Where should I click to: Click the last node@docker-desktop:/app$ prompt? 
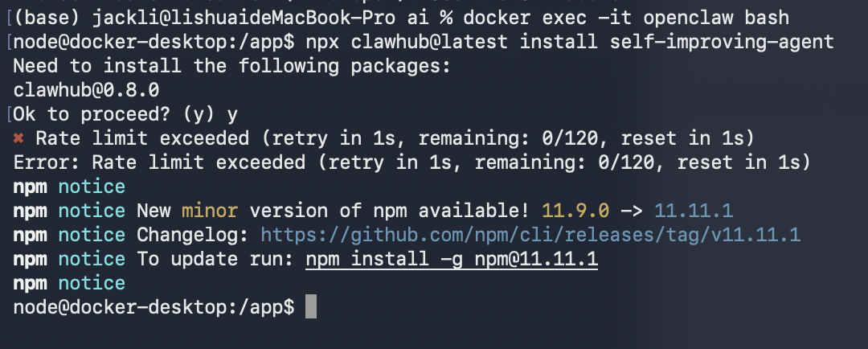coord(154,307)
